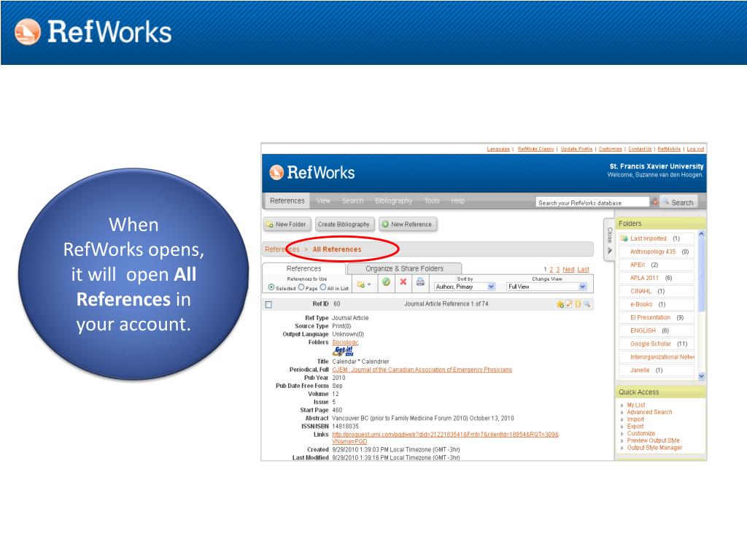Select the 'Selected' radio button
The height and width of the screenshot is (560, 747).
271,287
